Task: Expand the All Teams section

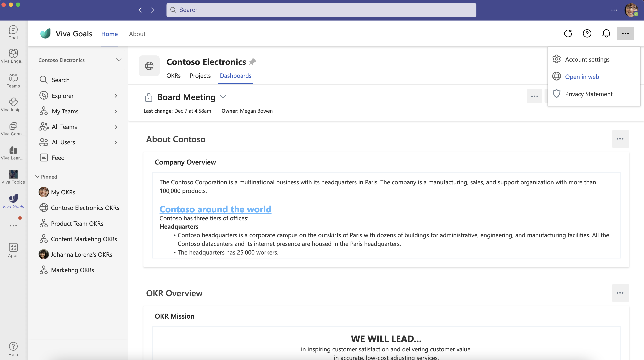Action: click(116, 126)
